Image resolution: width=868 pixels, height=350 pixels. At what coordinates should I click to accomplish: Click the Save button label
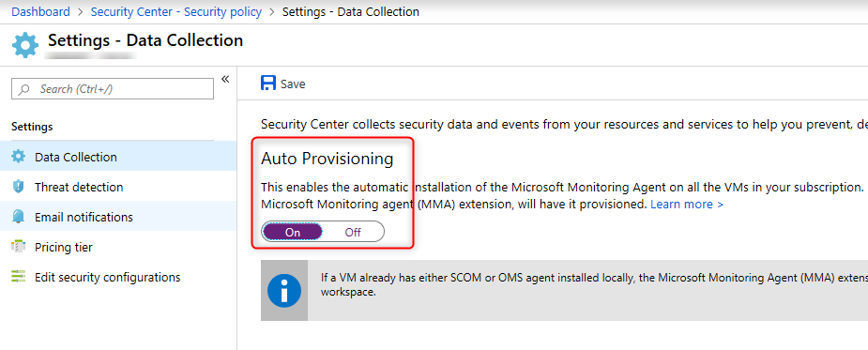pos(293,84)
